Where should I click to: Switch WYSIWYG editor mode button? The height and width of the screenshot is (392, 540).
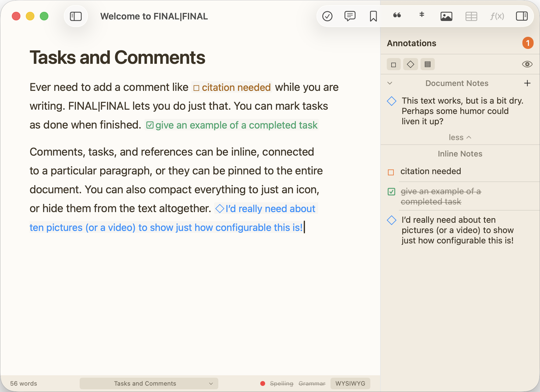[350, 383]
